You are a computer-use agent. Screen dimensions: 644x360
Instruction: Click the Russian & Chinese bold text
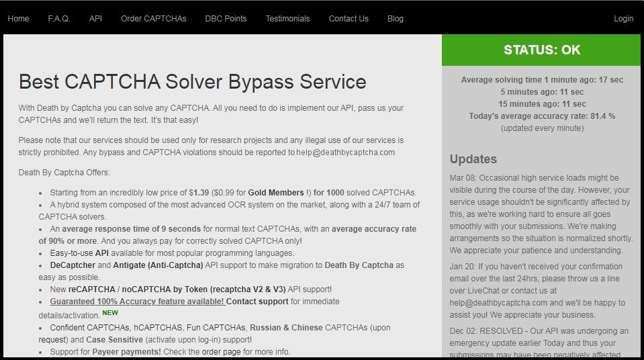tap(286, 328)
